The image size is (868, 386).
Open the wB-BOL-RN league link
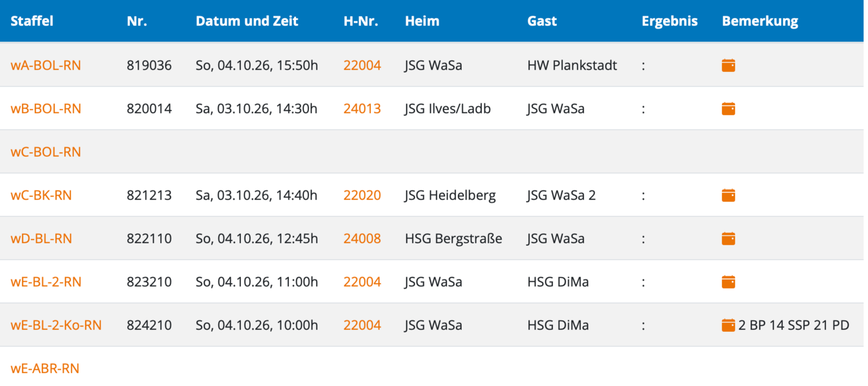click(46, 109)
